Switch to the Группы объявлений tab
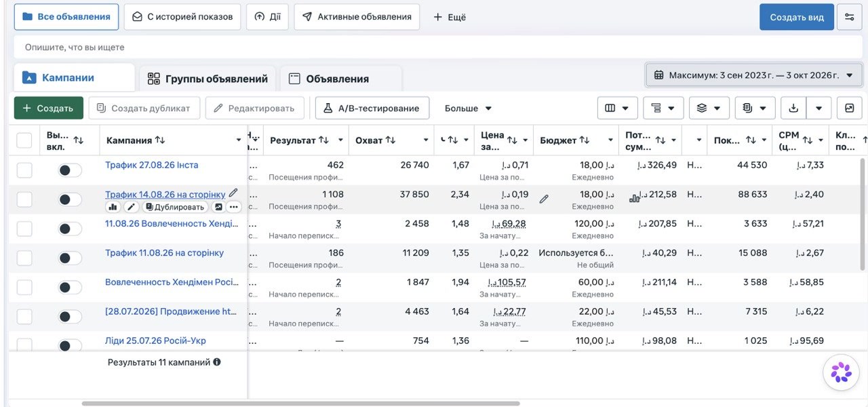Screen dimensions: 868x407 pyautogui.click(x=208, y=79)
